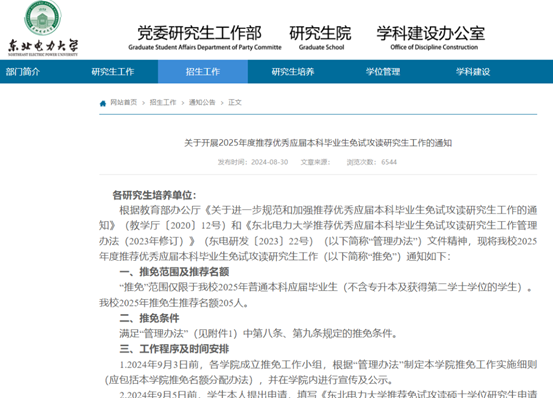Screen dimensions: 553x398
Task: Select the 招生工作 navigation tab
Action: pos(203,72)
